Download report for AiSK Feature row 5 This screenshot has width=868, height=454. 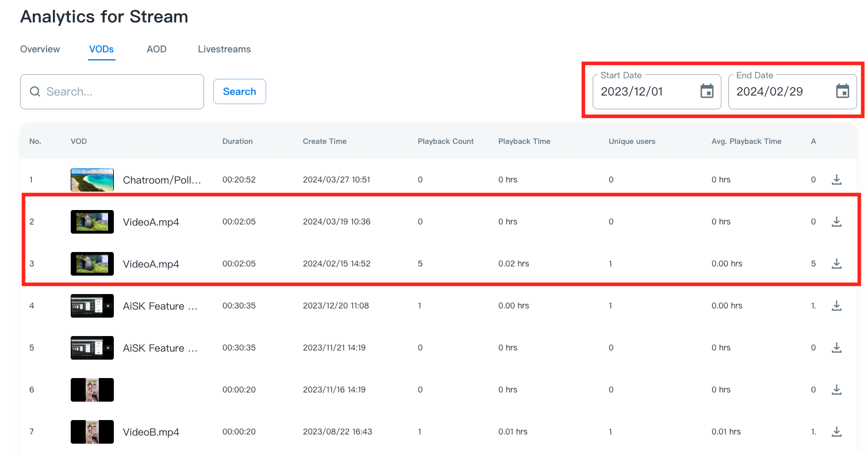pyautogui.click(x=836, y=348)
